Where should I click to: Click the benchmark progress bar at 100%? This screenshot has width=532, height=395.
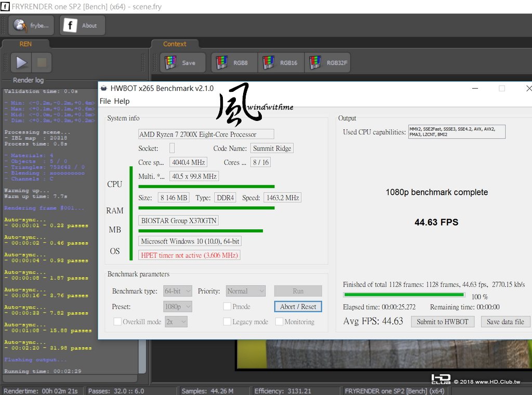pyautogui.click(x=404, y=295)
